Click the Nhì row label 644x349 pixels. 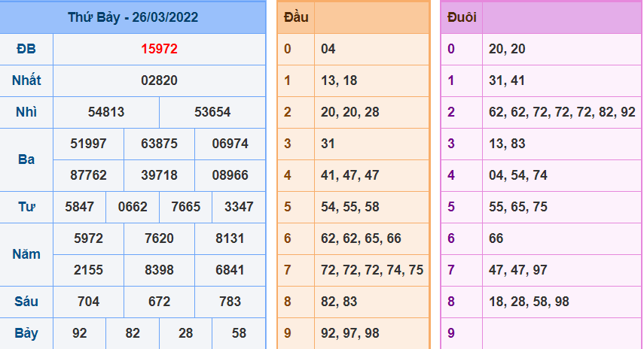coord(26,112)
